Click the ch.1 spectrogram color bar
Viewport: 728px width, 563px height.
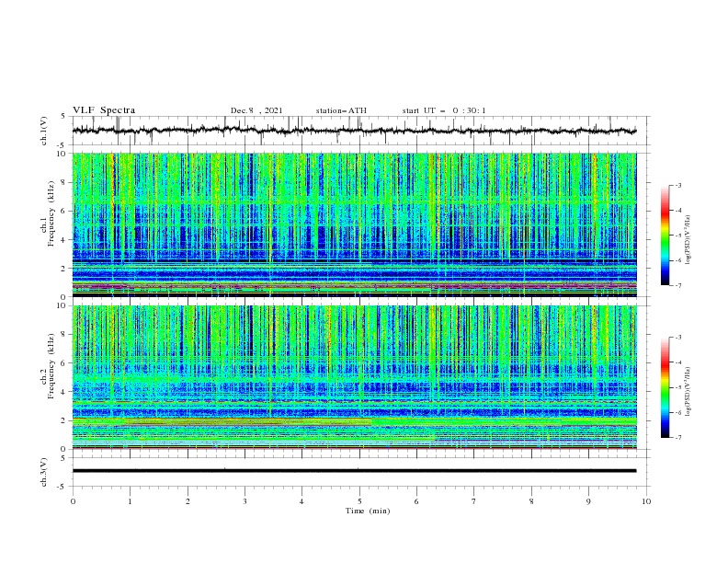(665, 235)
